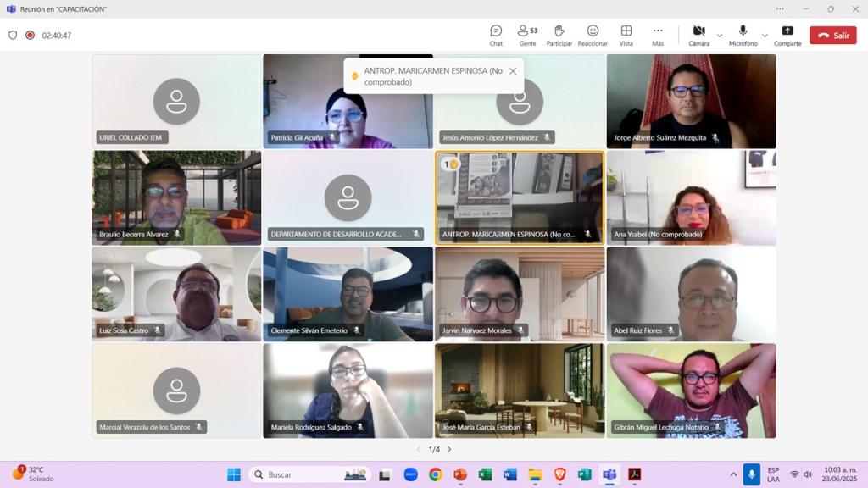
Task: Change layout using the Vista icon
Action: click(x=626, y=35)
